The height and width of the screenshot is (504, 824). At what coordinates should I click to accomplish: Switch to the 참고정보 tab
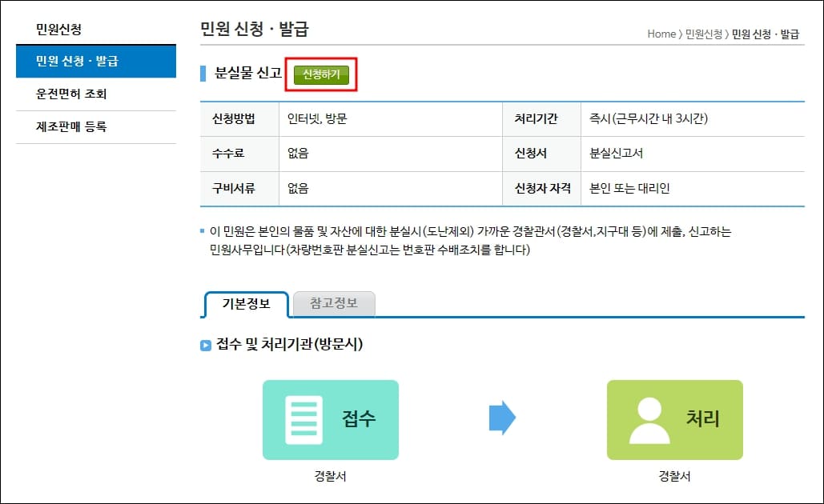point(333,305)
